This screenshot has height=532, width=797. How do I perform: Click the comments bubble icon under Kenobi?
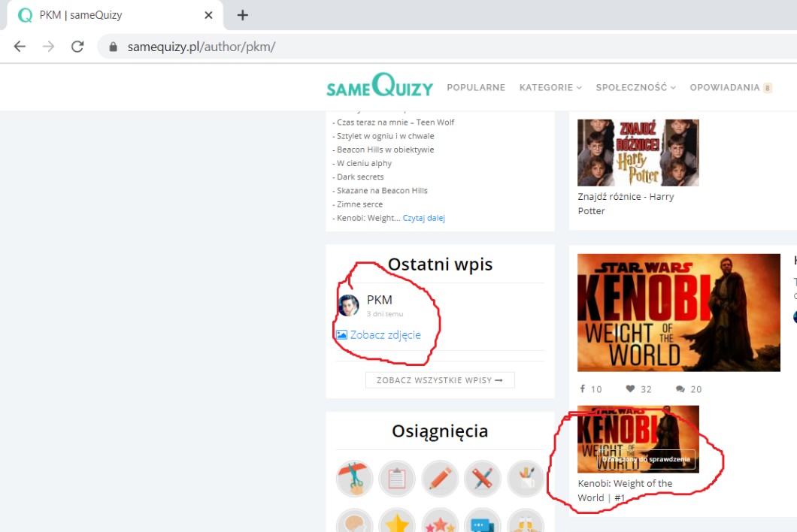click(680, 388)
